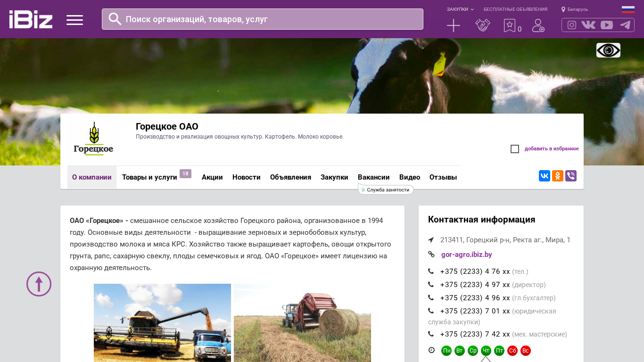Viewport: 644px width, 362px height.
Task: Click phone +375 (2233) 7 01 xx
Action: coord(475,311)
